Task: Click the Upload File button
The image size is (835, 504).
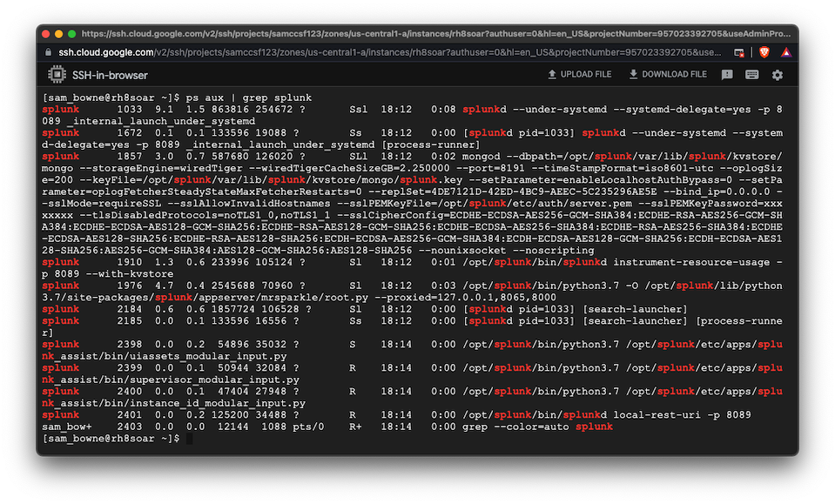Action: [x=579, y=75]
